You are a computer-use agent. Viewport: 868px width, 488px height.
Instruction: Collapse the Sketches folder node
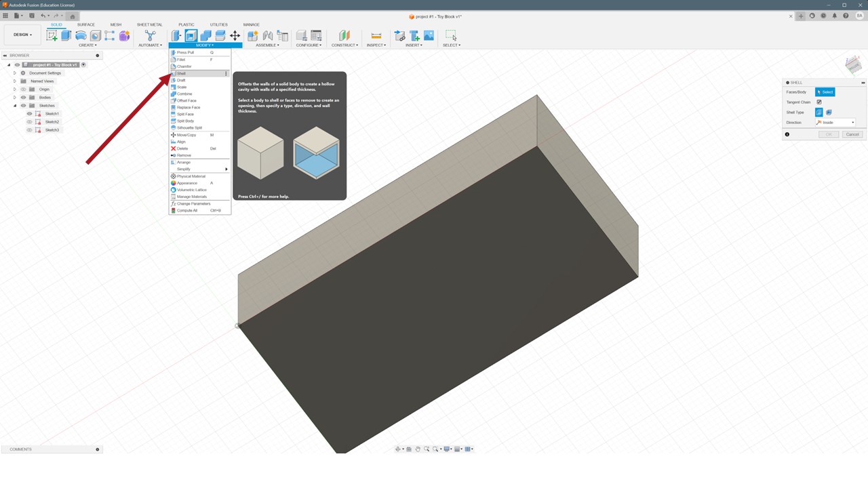[x=15, y=106]
